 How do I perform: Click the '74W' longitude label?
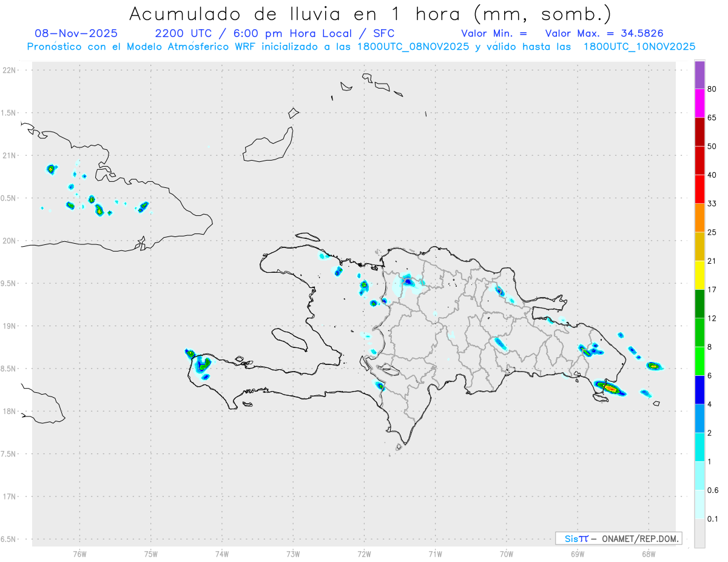point(221,555)
